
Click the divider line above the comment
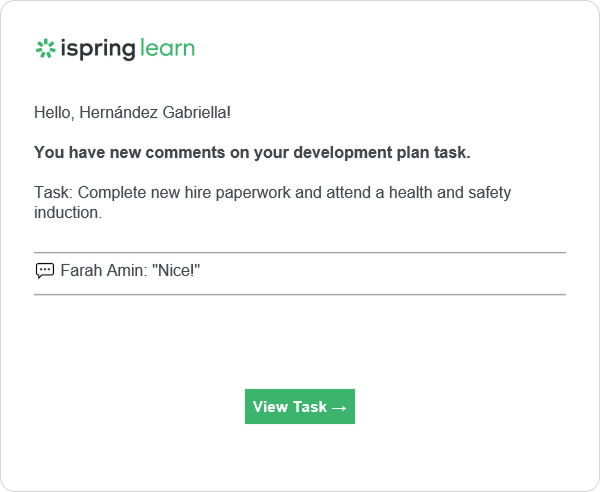coord(300,253)
